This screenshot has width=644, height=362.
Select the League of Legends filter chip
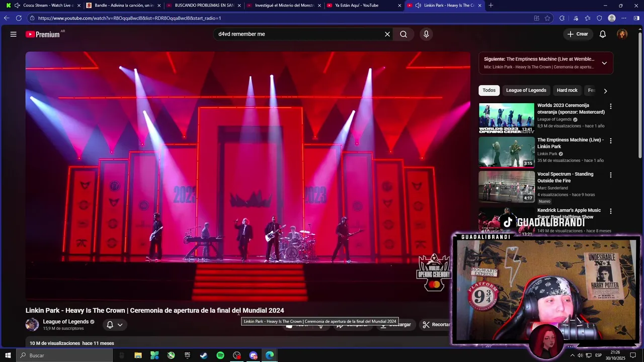(x=526, y=90)
